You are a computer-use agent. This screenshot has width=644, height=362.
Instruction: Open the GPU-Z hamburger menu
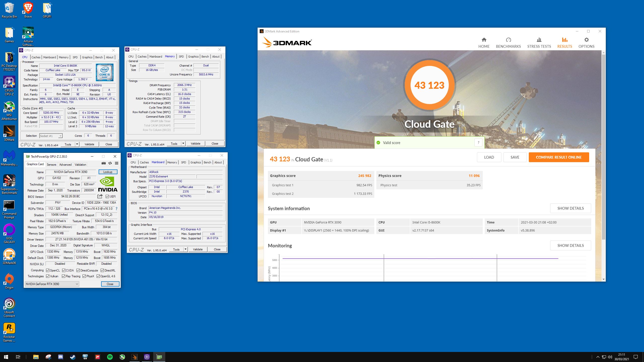116,163
